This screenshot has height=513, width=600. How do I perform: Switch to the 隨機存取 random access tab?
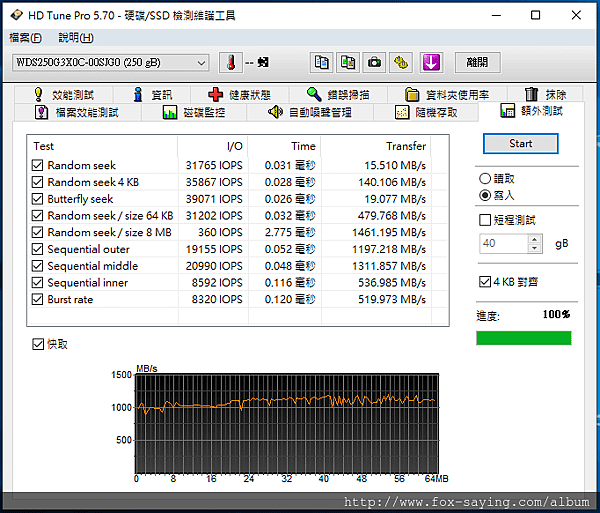pyautogui.click(x=426, y=112)
